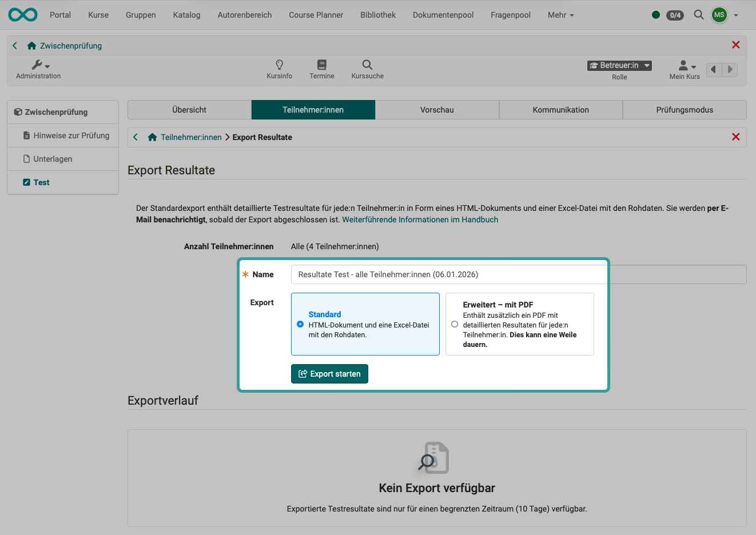
Task: Click the home icon beside Zwischenprüfung breadcrumb
Action: pos(32,45)
